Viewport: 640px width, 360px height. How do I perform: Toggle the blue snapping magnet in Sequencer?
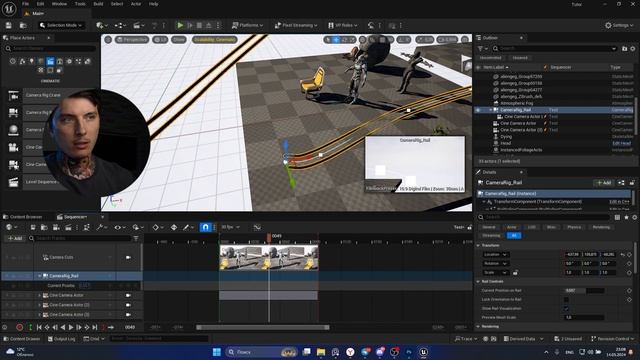pos(205,227)
